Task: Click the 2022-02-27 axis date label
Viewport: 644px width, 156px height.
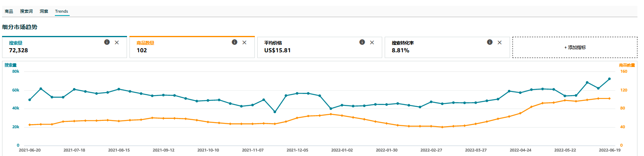Action: 431,150
